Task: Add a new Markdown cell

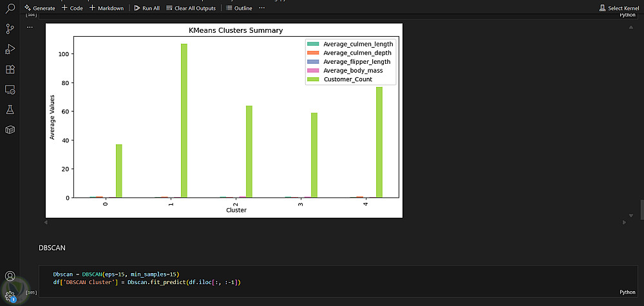Action: pyautogui.click(x=106, y=8)
